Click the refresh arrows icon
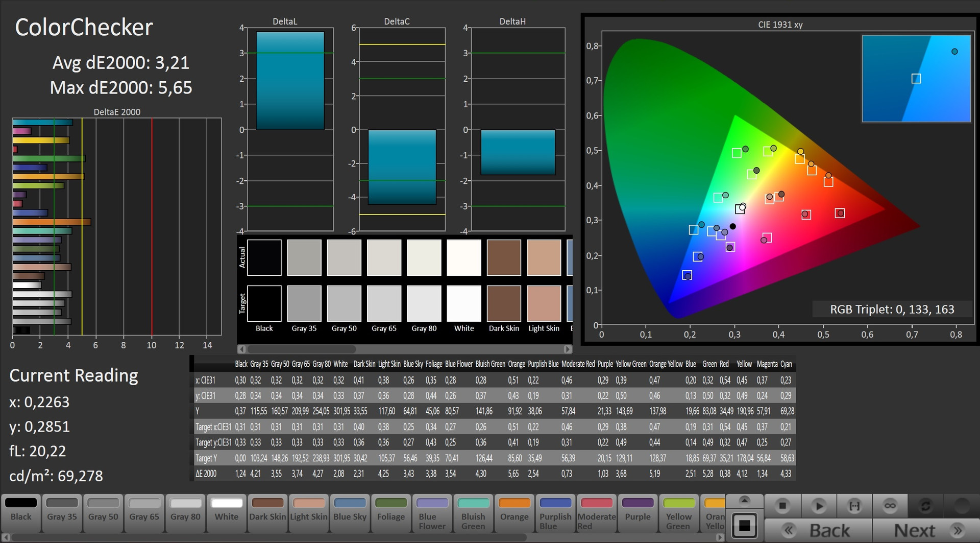This screenshot has width=980, height=543. (x=925, y=506)
